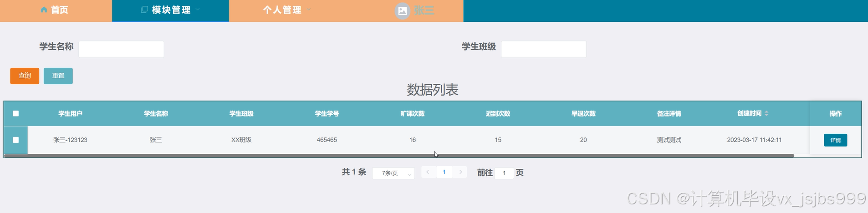This screenshot has width=868, height=213.
Task: Click the 学生名称 column header
Action: [x=156, y=114]
